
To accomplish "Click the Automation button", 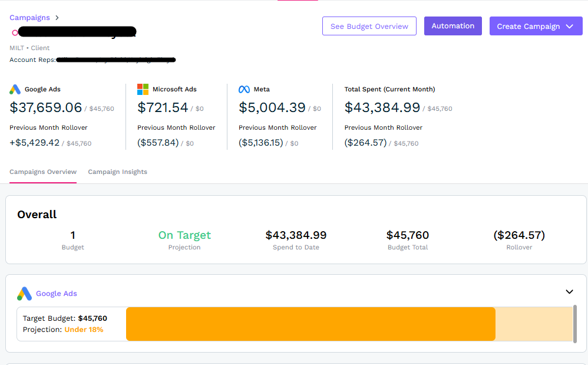I will (452, 26).
